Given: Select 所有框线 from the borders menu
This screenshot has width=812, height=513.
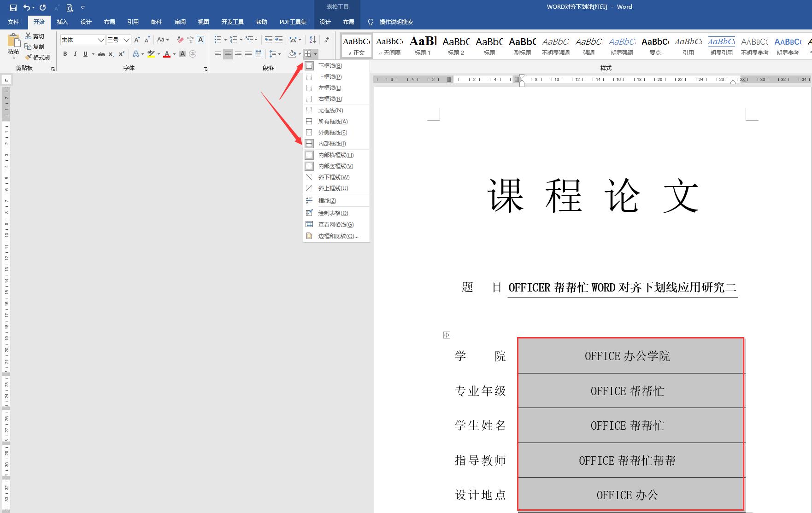Looking at the screenshot, I should point(333,121).
